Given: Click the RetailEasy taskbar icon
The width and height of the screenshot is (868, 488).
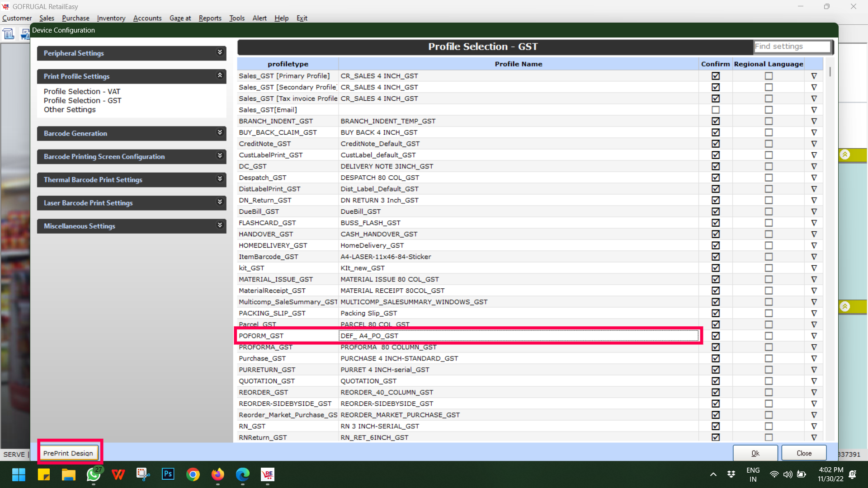Looking at the screenshot, I should (268, 474).
